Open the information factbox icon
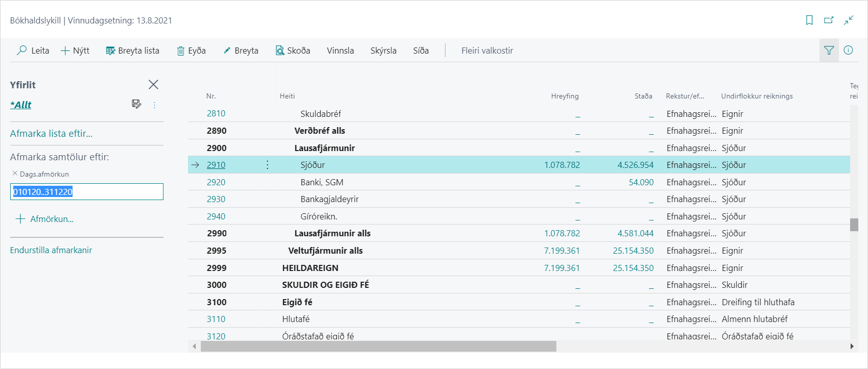This screenshot has height=369, width=868. pyautogui.click(x=848, y=50)
